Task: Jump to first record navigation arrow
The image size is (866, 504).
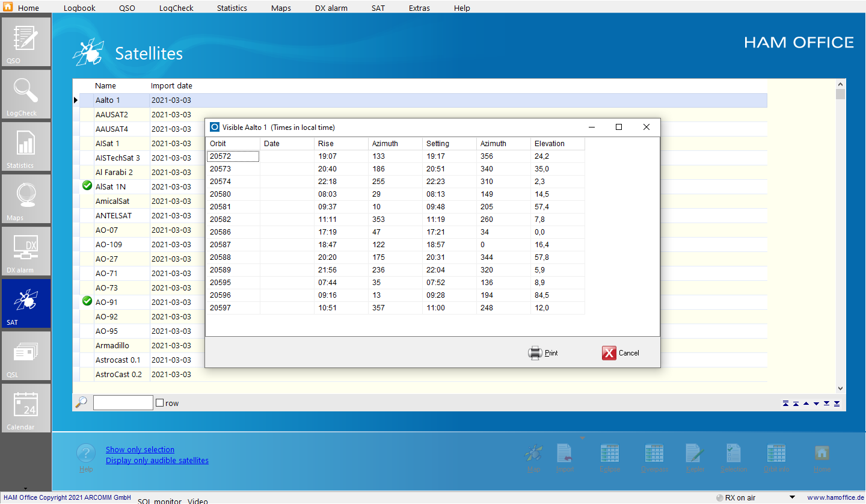Action: point(786,404)
